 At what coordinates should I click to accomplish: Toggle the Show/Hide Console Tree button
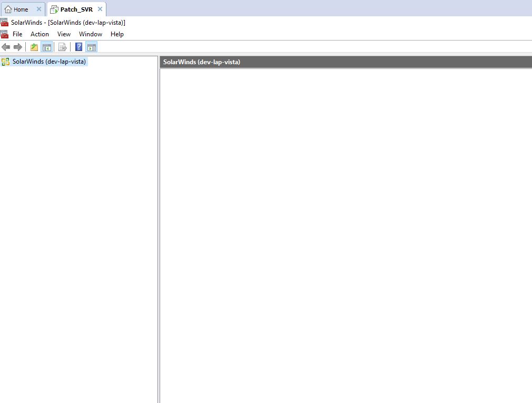point(46,47)
